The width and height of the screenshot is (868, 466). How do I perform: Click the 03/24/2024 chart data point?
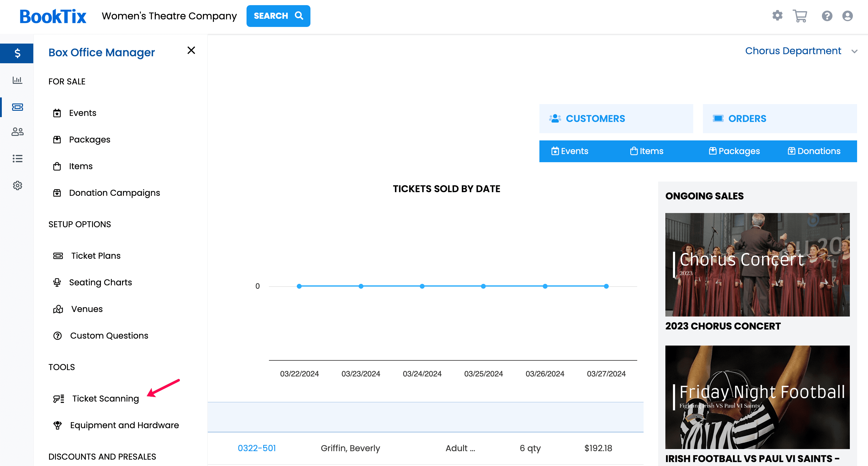click(422, 286)
